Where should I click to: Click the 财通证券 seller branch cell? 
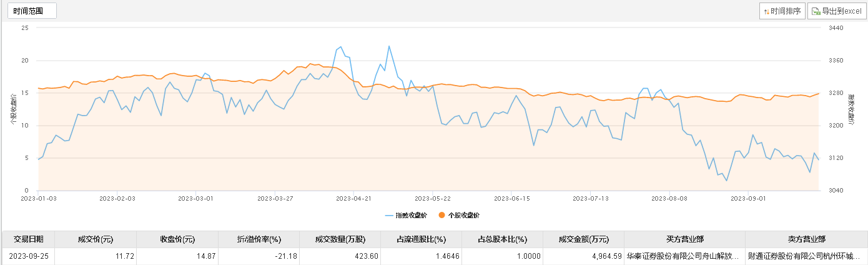[x=806, y=256]
